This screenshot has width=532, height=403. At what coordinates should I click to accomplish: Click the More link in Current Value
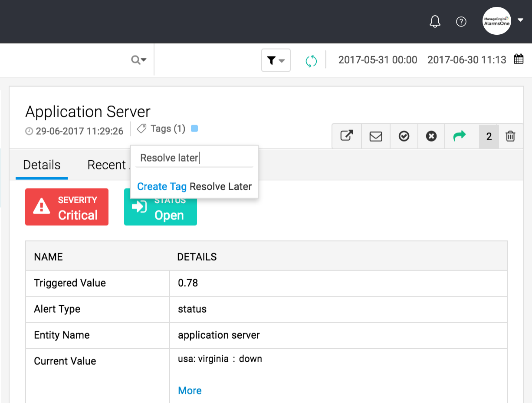click(190, 390)
